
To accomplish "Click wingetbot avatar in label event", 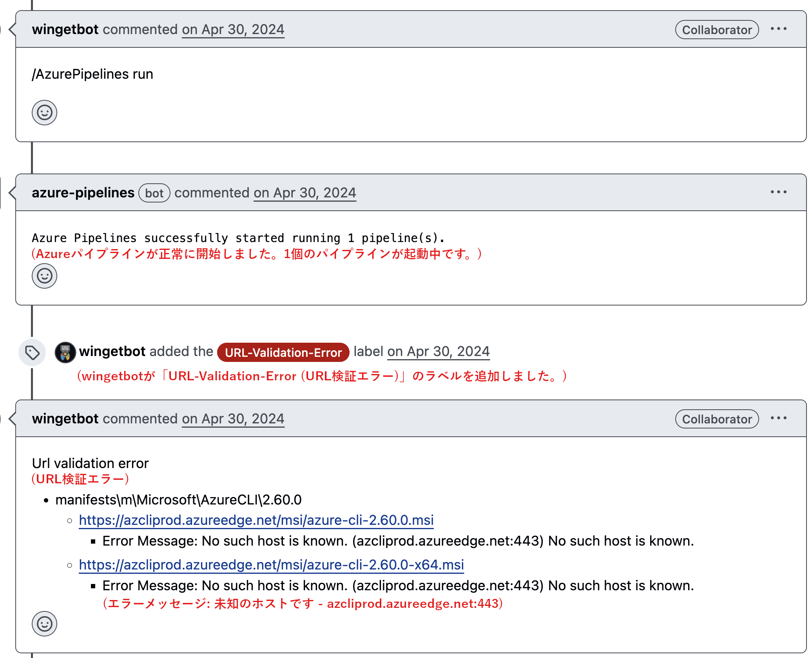I will [x=65, y=352].
